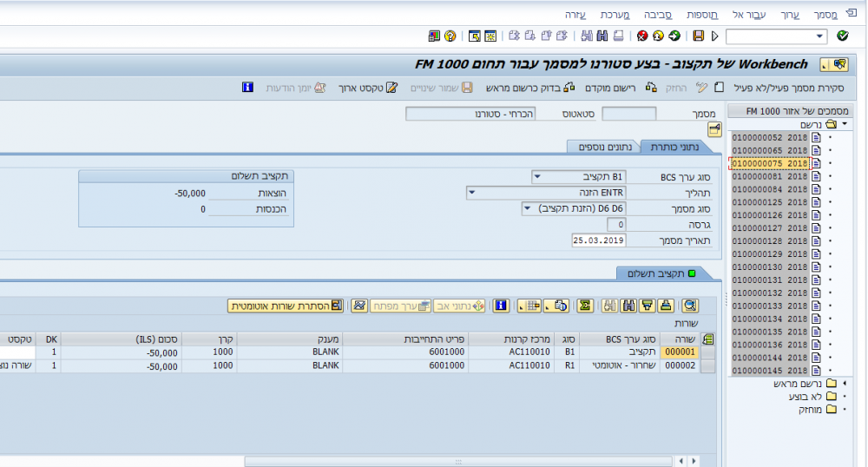Image resolution: width=868 pixels, height=467 pixels.
Task: Click the red Cancel icon
Action: point(642,36)
